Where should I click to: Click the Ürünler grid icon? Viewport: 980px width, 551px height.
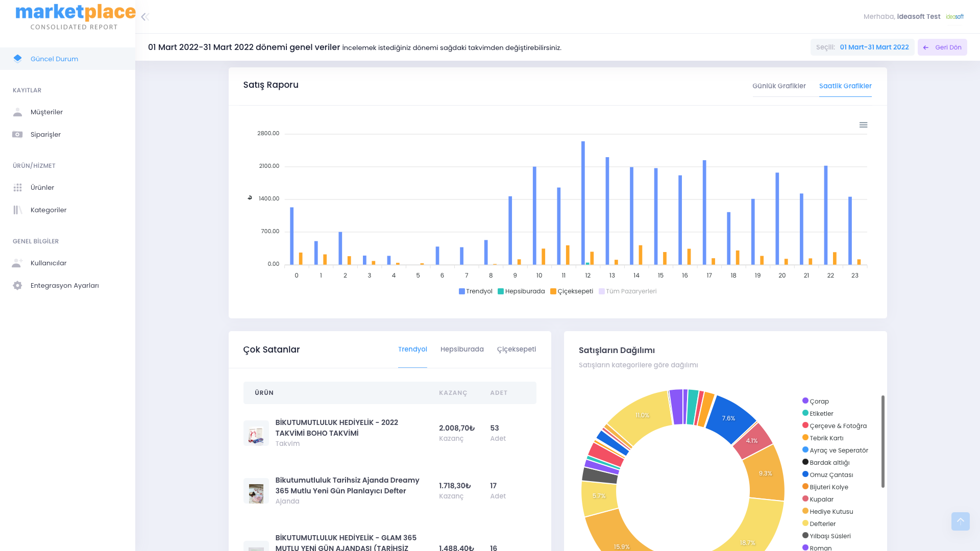click(x=17, y=187)
